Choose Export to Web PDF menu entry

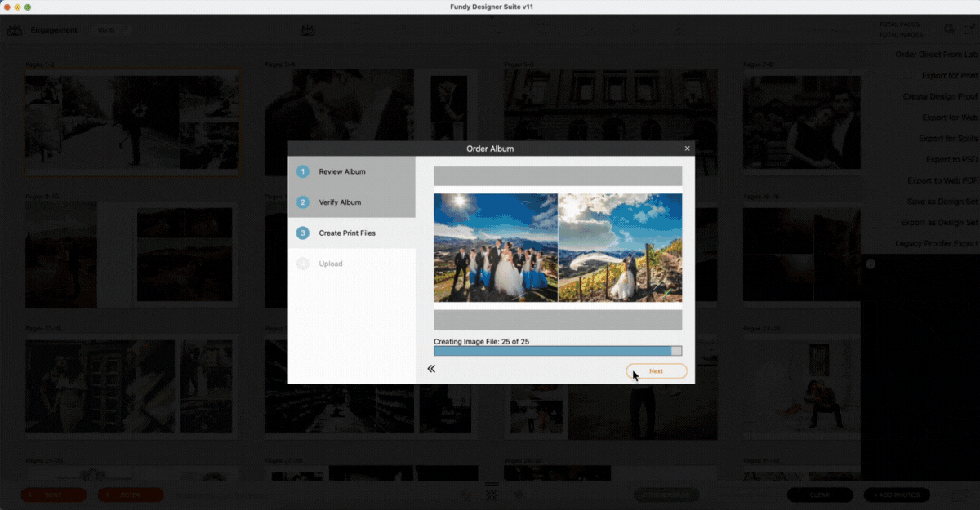[x=942, y=180]
